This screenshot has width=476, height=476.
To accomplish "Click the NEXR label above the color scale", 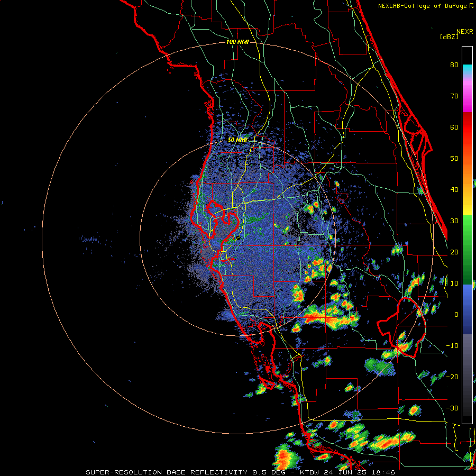I will pyautogui.click(x=465, y=32).
